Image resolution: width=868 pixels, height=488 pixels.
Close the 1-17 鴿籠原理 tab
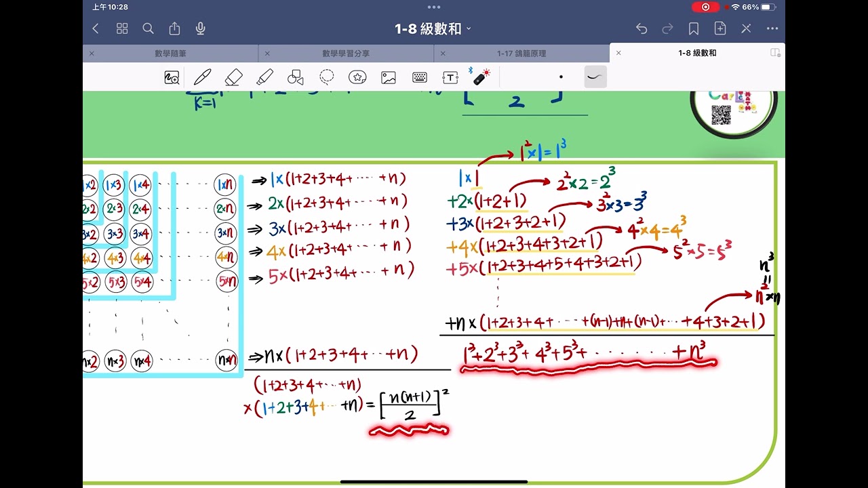tap(443, 53)
